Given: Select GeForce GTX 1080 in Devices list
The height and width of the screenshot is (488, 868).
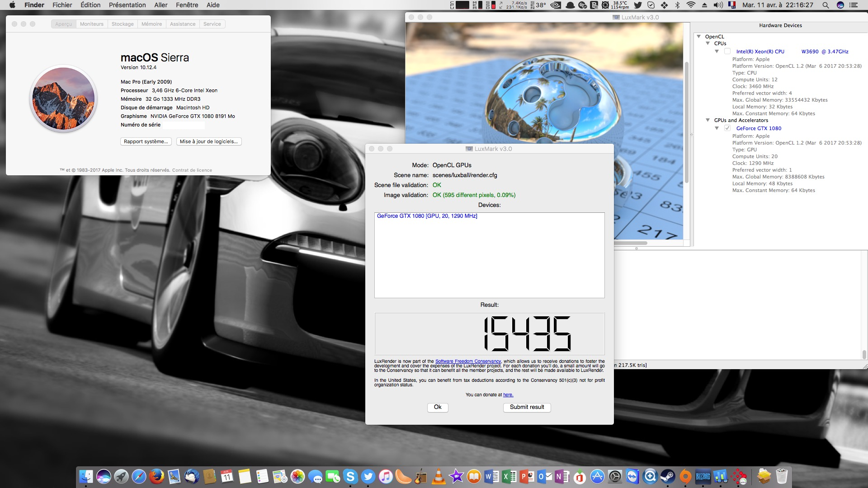Looking at the screenshot, I should point(427,216).
